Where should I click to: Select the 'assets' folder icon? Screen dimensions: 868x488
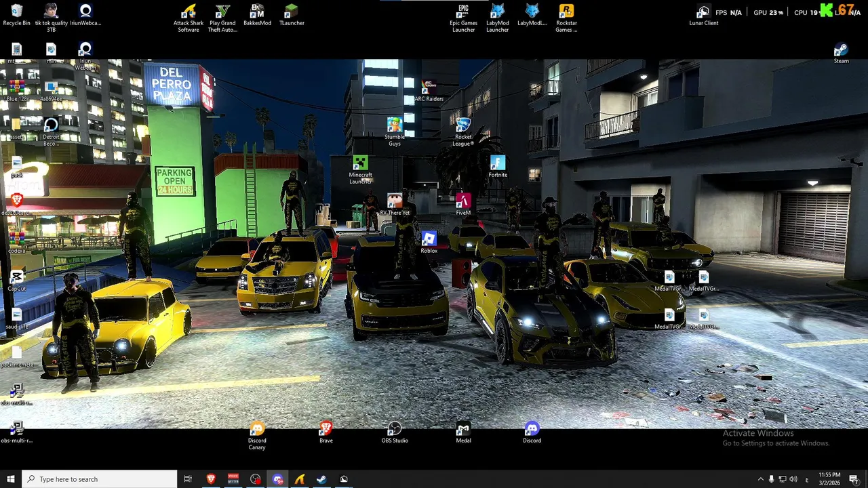(16, 129)
